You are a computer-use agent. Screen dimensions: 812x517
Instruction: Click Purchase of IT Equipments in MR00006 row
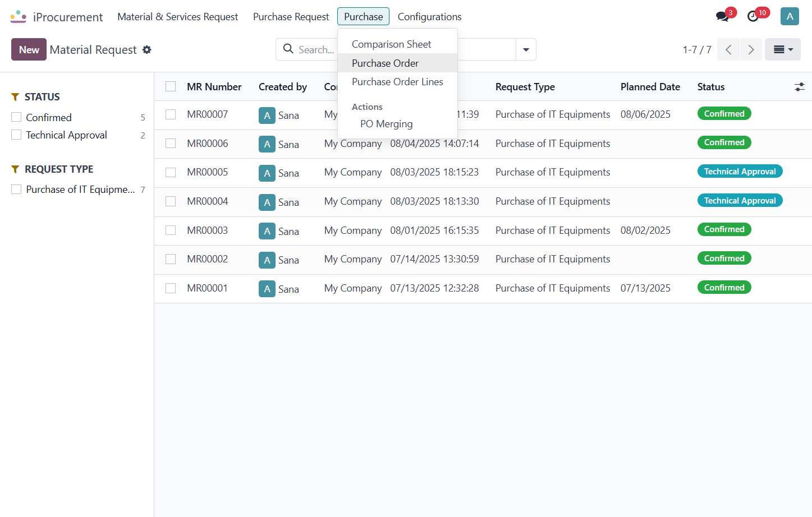tap(553, 144)
